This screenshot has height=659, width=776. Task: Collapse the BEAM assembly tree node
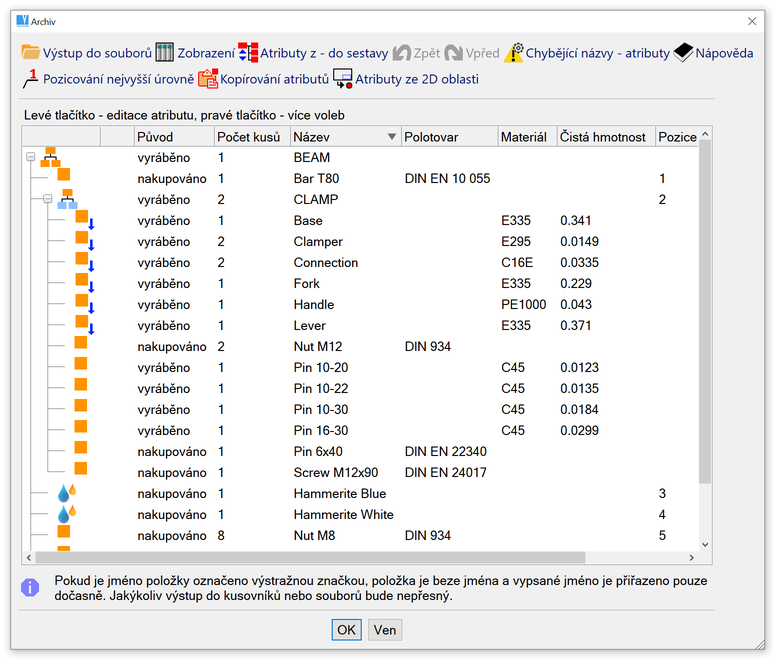point(30,157)
